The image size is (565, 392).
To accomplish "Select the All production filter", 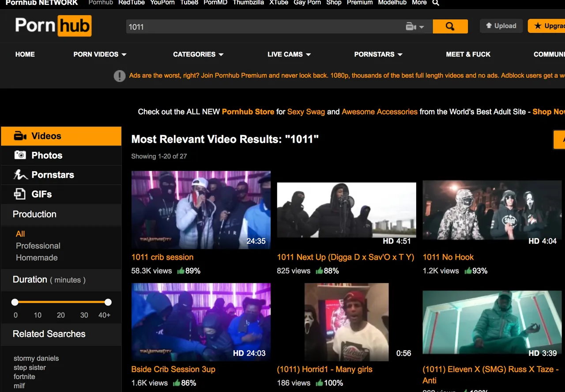I will tap(20, 234).
